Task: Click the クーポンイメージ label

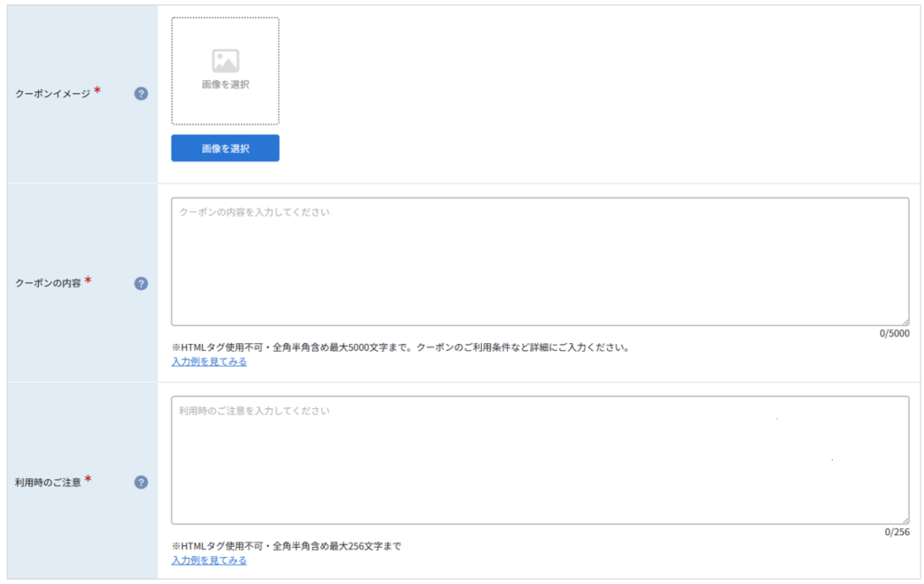Action: click(x=52, y=94)
